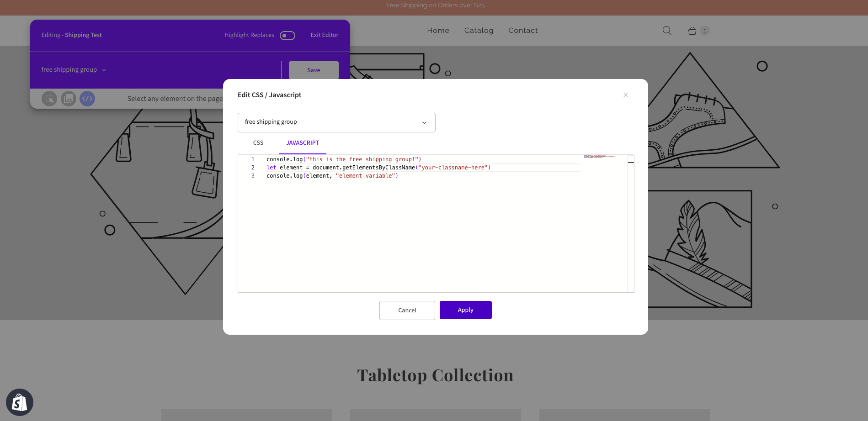868x421 pixels.
Task: Click the Cancel button
Action: (x=407, y=310)
